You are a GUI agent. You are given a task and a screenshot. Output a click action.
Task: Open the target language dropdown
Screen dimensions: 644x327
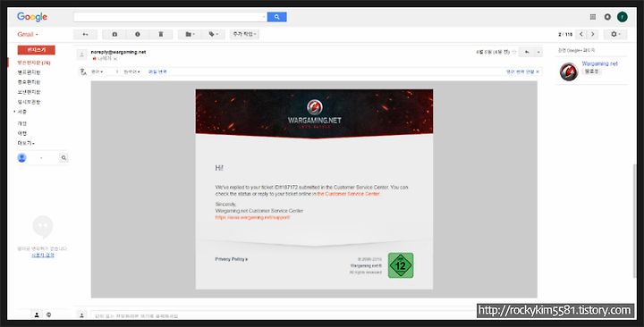131,71
